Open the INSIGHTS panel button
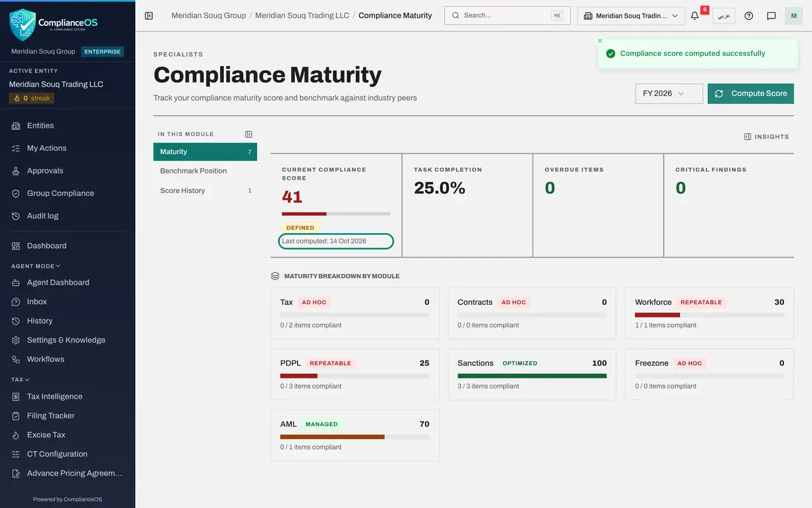The height and width of the screenshot is (508, 812). pyautogui.click(x=766, y=137)
